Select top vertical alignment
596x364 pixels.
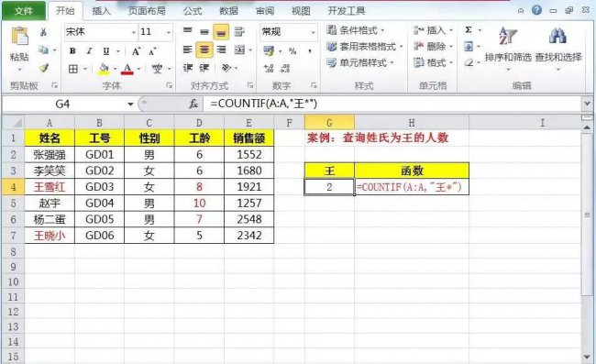click(188, 31)
